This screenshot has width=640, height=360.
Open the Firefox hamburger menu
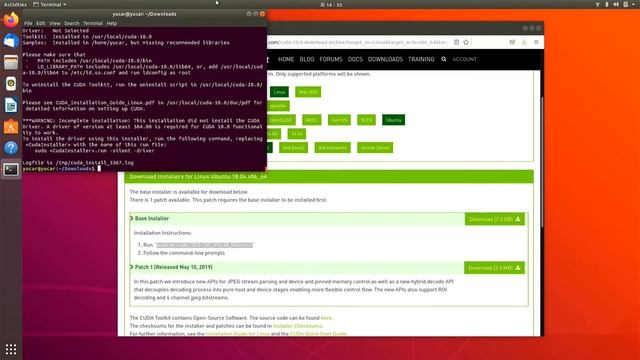pos(536,42)
